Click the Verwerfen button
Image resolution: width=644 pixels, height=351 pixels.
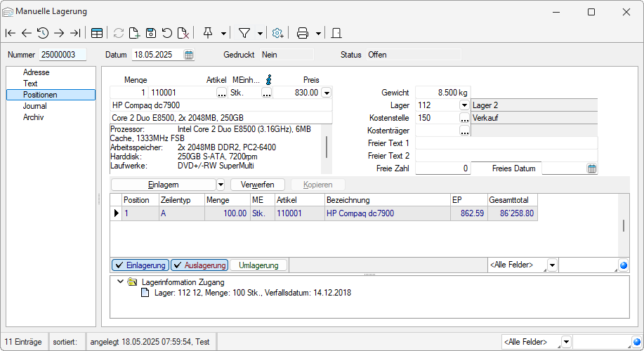click(257, 185)
